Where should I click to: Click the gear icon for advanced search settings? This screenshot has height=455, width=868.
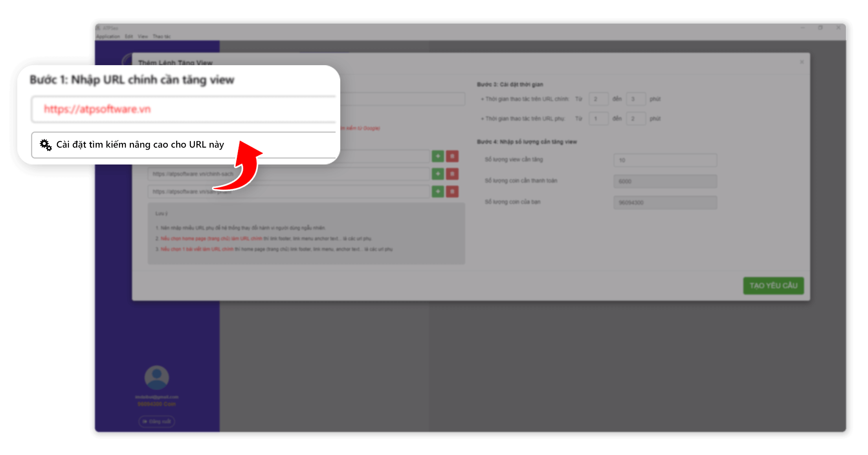point(46,145)
